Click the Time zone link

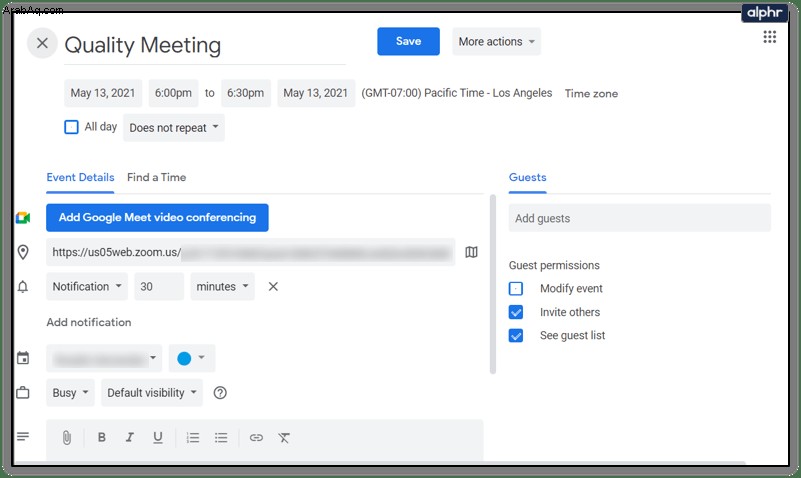[591, 93]
